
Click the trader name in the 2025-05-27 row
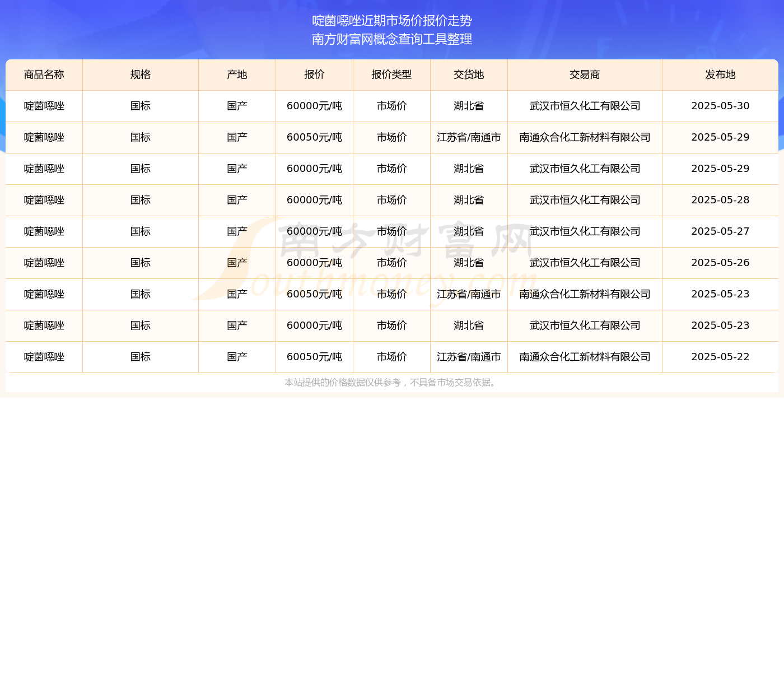[x=585, y=232]
